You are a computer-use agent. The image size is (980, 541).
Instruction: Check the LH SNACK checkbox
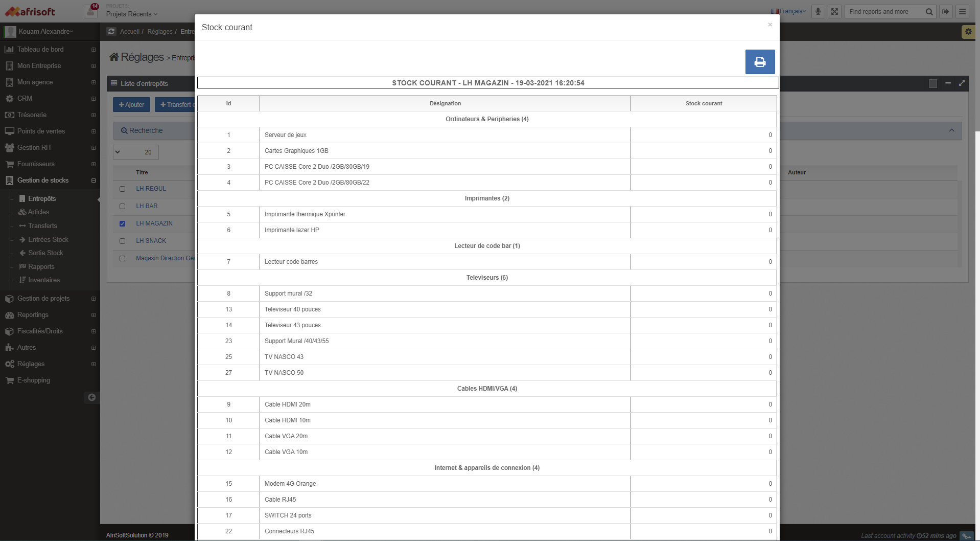pos(122,241)
